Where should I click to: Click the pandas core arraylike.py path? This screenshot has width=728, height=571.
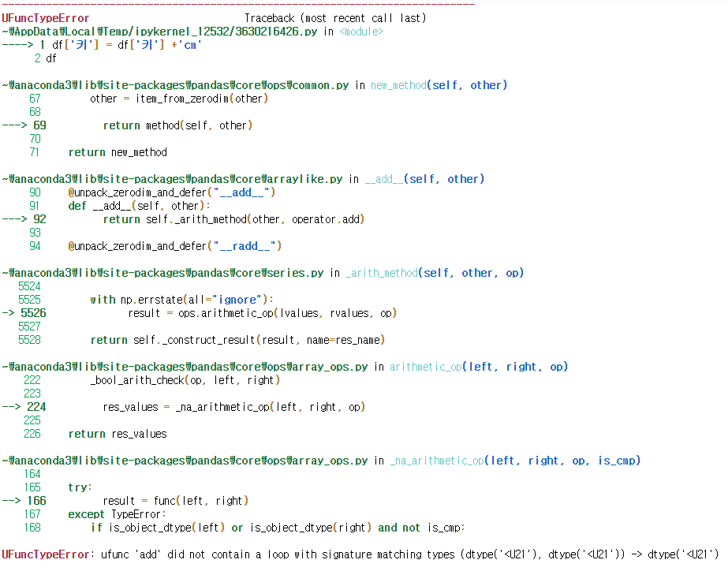(172, 179)
